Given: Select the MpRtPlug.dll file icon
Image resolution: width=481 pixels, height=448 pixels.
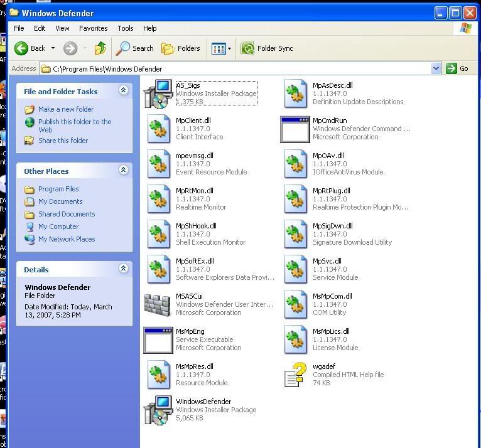Looking at the screenshot, I should (295, 199).
